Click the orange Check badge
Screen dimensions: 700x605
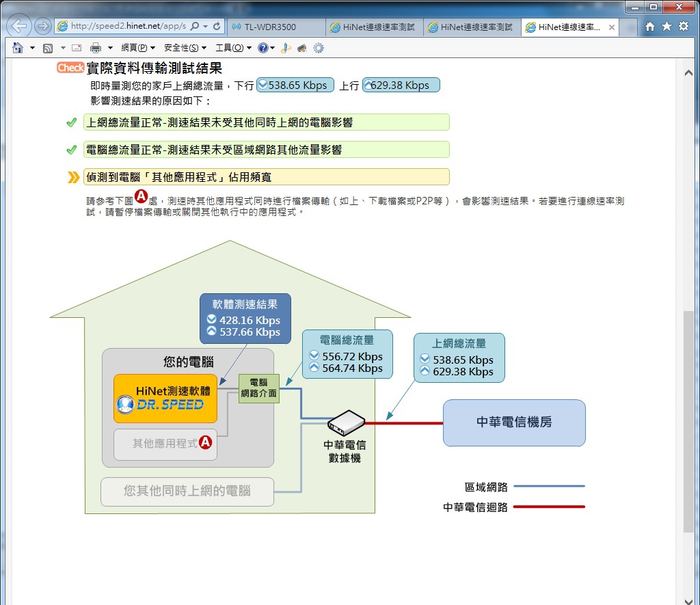[x=70, y=68]
